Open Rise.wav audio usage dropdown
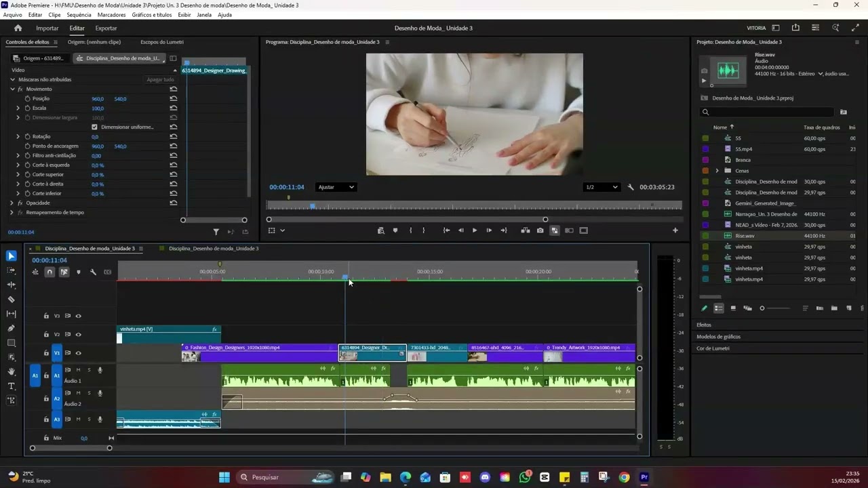868x488 pixels. pos(821,73)
